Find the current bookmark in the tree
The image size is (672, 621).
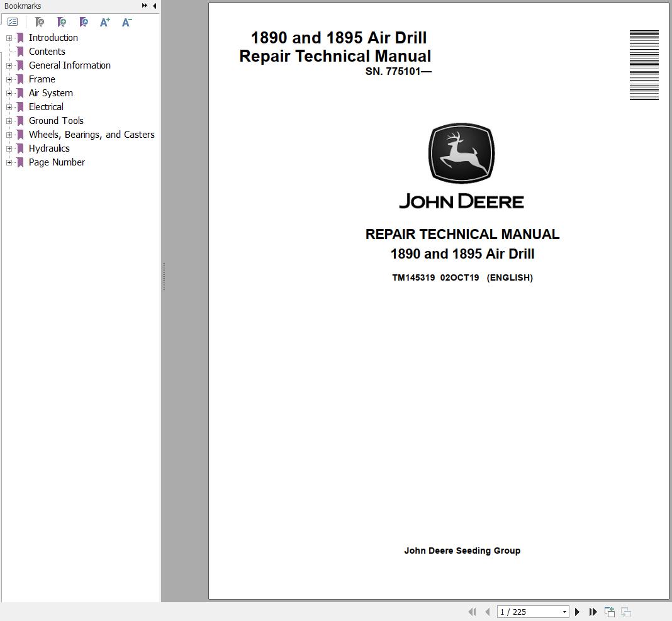click(x=83, y=21)
